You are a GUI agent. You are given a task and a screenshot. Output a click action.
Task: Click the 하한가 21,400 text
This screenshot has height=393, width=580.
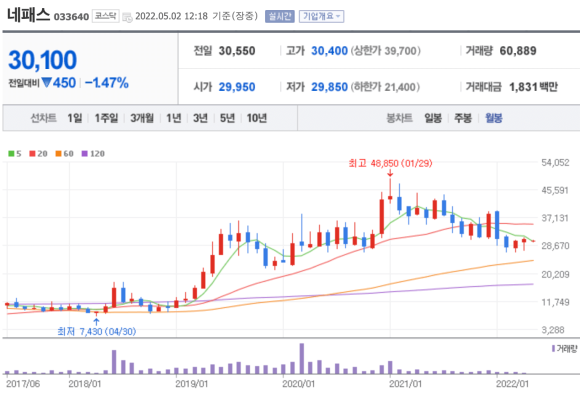pyautogui.click(x=385, y=87)
